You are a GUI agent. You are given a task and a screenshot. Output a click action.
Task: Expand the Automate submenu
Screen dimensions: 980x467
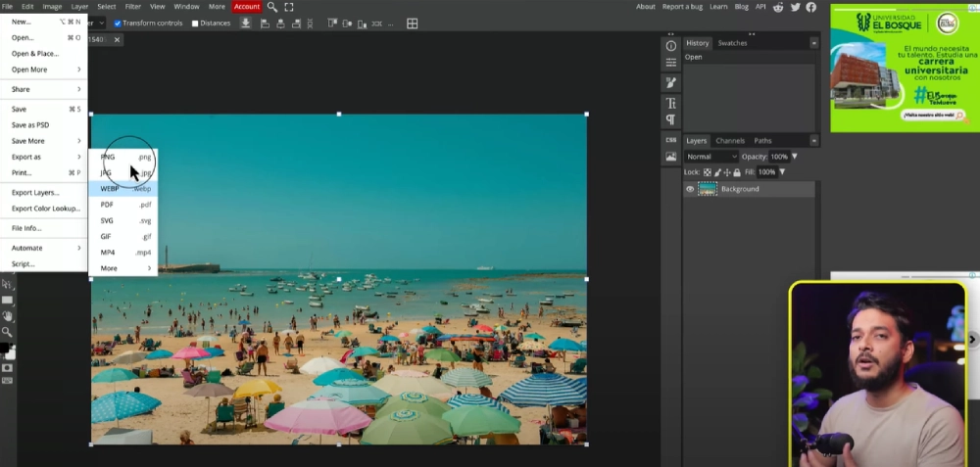pos(44,248)
